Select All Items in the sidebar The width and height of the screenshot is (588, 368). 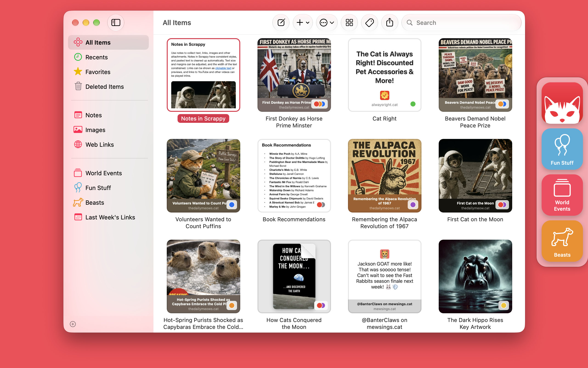coord(108,42)
